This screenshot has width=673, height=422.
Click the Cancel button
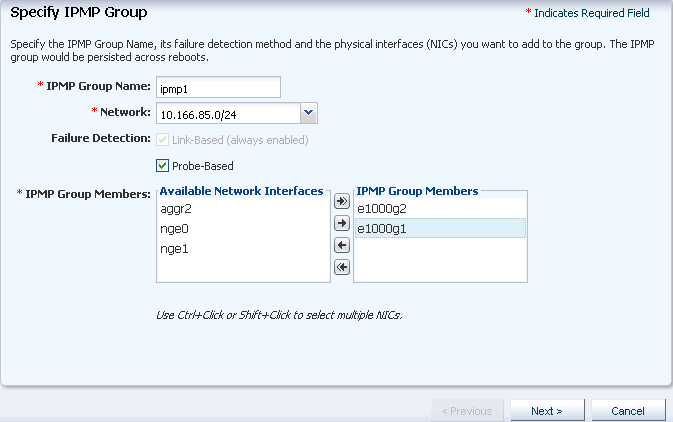click(x=628, y=411)
